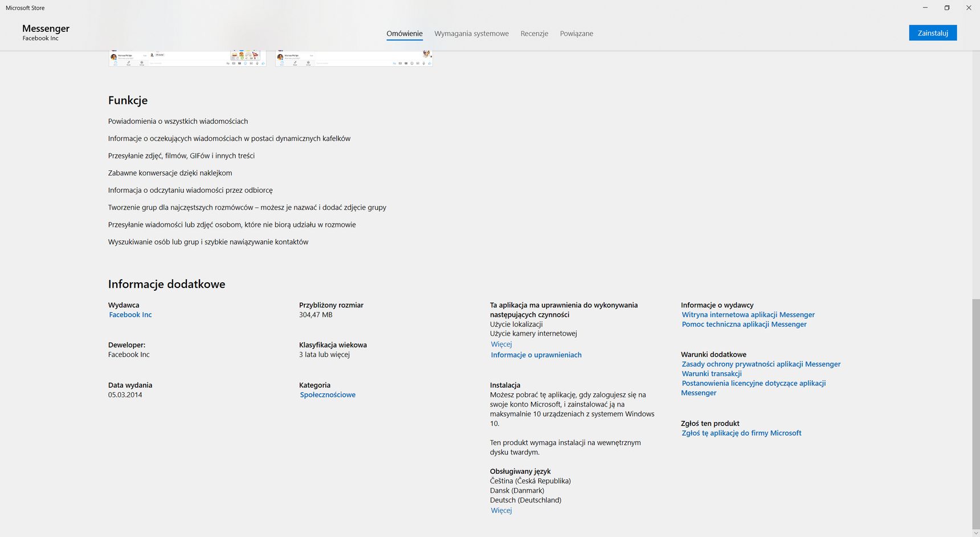Open Postanowienia licencyjne dotyczące aplikacji Messenger

[x=753, y=388]
